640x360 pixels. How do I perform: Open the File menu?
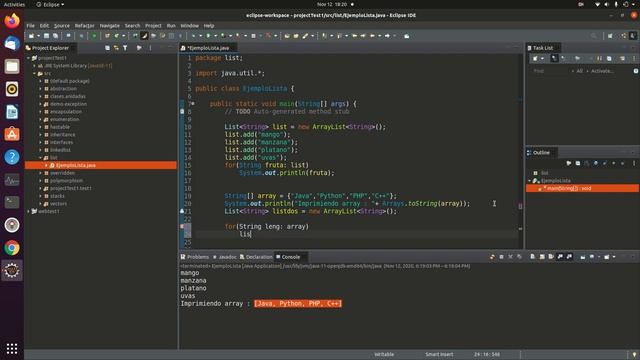point(31,25)
